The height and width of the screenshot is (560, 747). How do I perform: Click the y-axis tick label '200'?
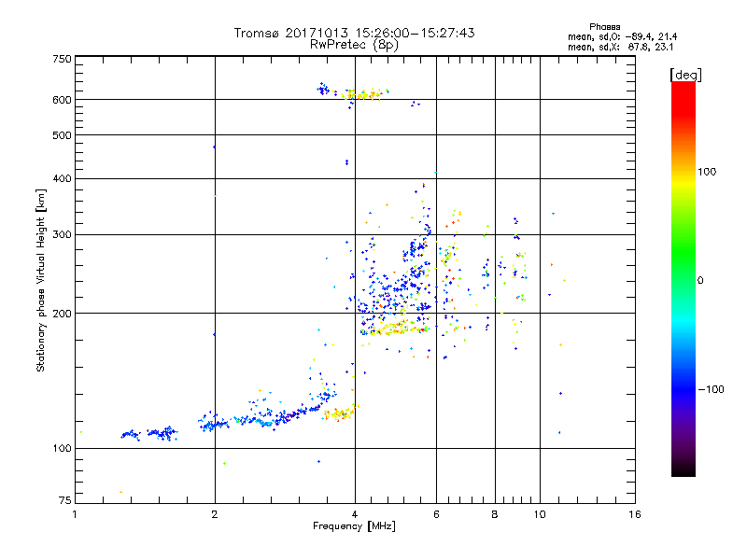pyautogui.click(x=63, y=314)
